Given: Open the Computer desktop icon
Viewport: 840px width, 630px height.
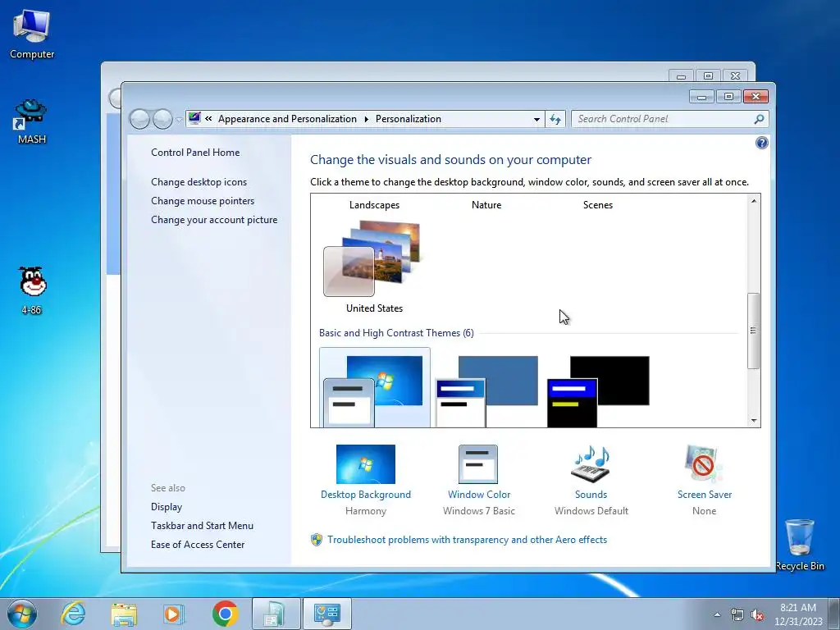Looking at the screenshot, I should (32, 34).
